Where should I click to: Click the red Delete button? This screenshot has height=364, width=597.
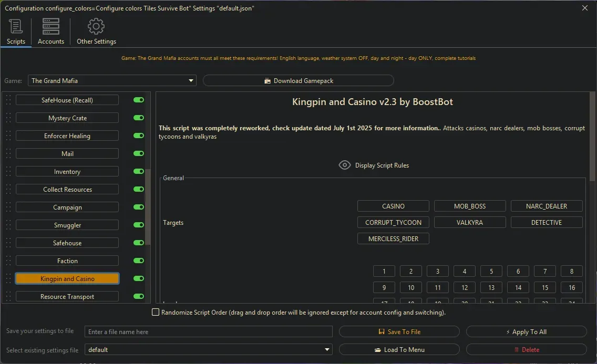(526, 349)
